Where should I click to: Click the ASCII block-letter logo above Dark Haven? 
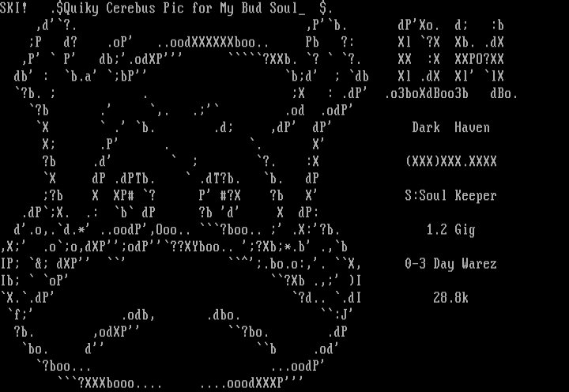tap(450, 59)
